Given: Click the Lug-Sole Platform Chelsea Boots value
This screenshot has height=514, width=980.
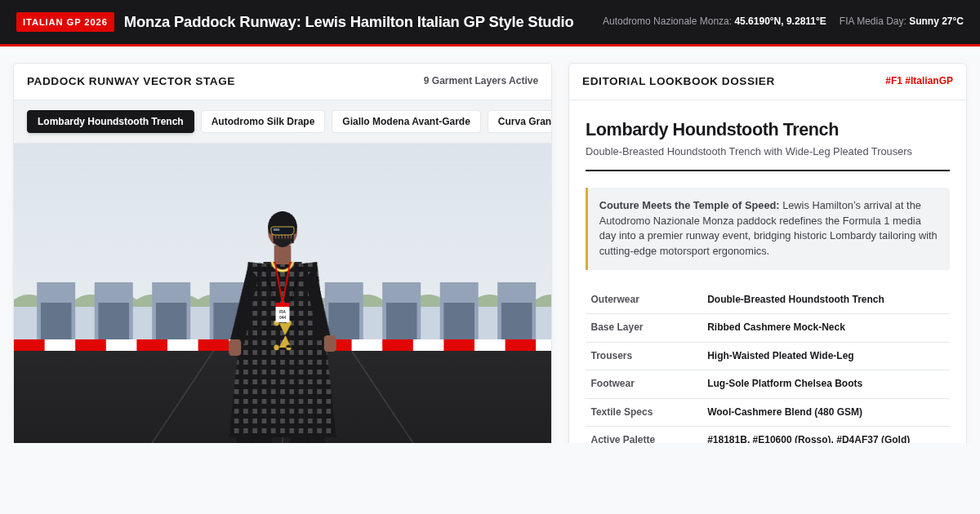Looking at the screenshot, I should point(785,383).
